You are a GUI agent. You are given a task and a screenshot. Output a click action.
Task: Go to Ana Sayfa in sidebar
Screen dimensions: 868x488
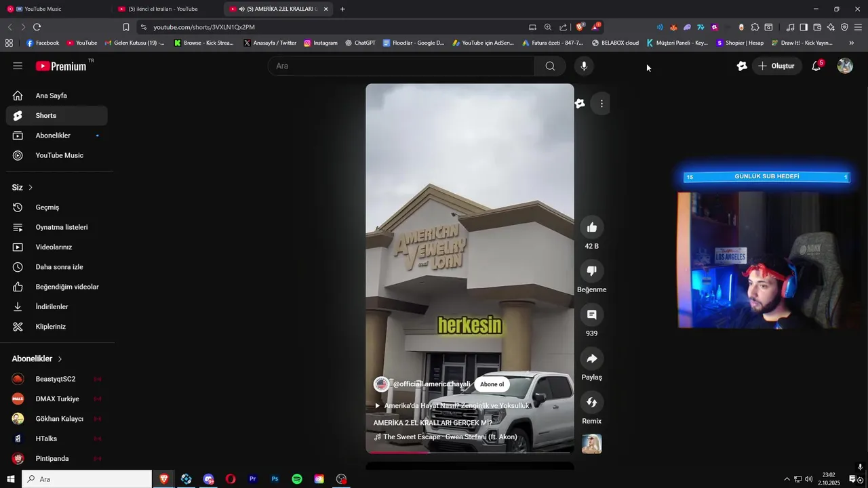(57, 96)
